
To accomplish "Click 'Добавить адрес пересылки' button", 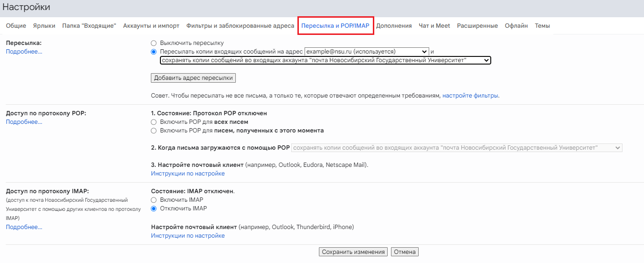I will tap(193, 78).
